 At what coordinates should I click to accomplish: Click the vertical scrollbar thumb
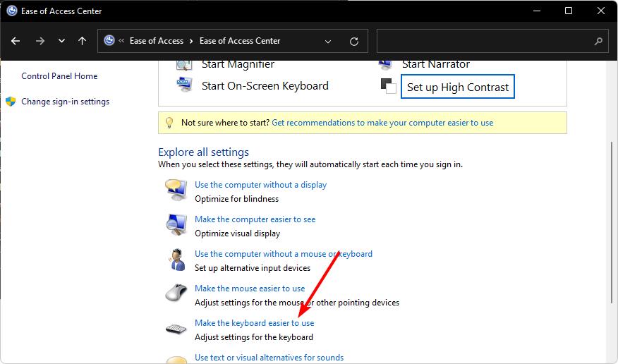[x=612, y=223]
